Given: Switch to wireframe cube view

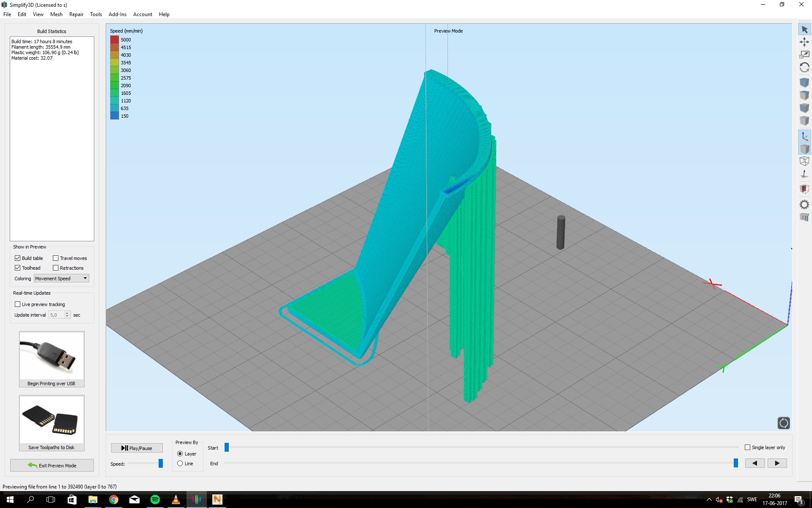Looking at the screenshot, I should 804,161.
